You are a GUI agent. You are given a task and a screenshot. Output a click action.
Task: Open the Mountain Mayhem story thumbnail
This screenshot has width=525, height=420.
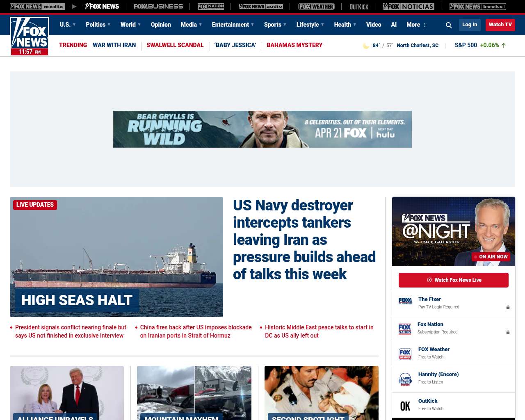(194, 393)
